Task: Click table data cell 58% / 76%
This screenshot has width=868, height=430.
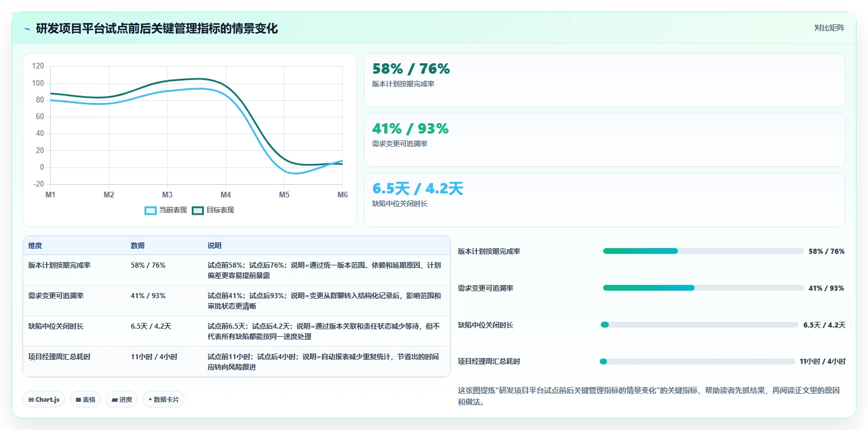Action: [148, 265]
